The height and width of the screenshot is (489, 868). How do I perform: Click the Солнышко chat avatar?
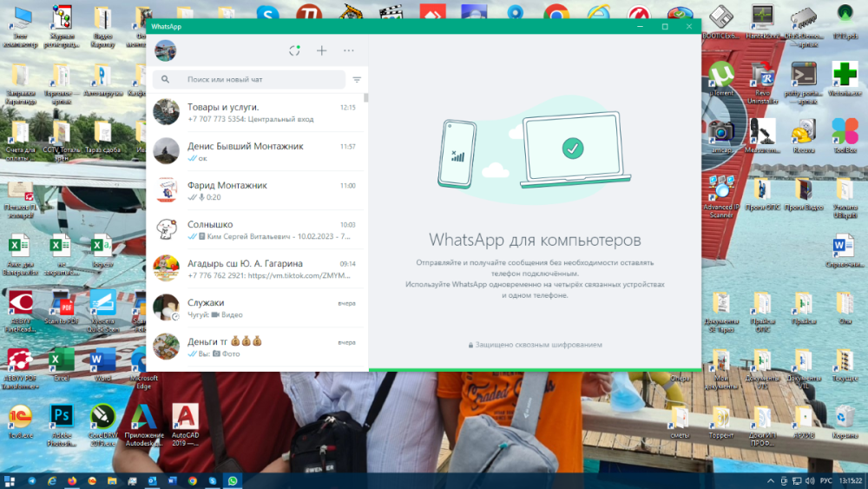pos(166,229)
